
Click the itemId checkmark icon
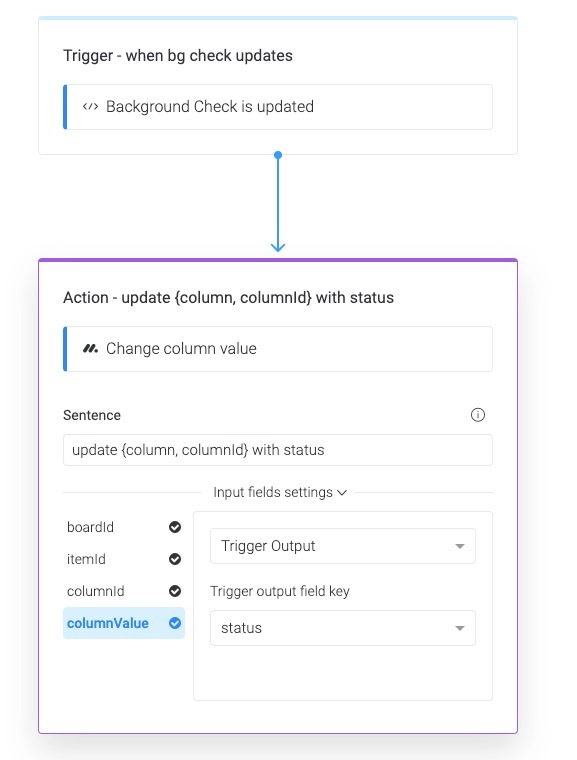point(175,559)
